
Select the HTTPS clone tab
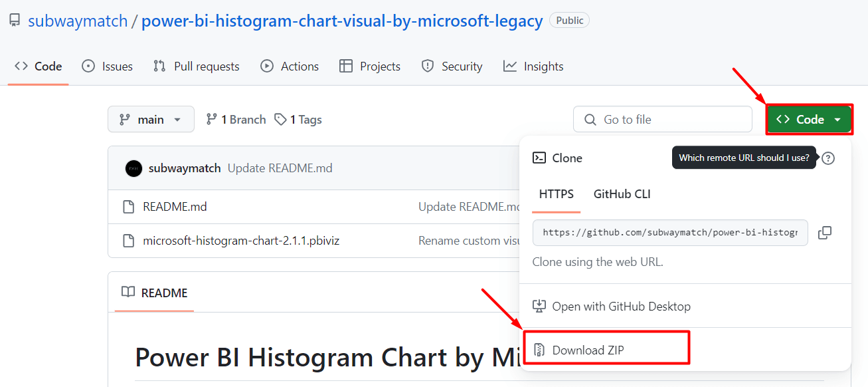click(557, 194)
